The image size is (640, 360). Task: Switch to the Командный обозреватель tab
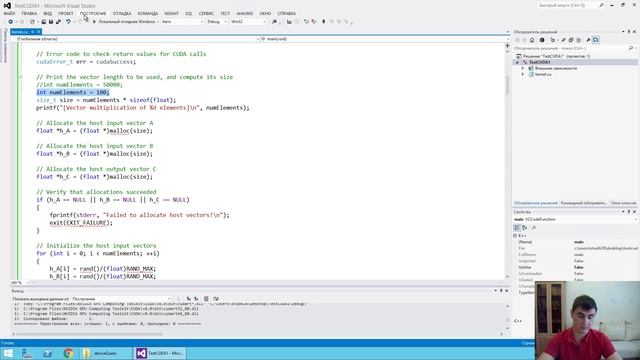pos(584,203)
